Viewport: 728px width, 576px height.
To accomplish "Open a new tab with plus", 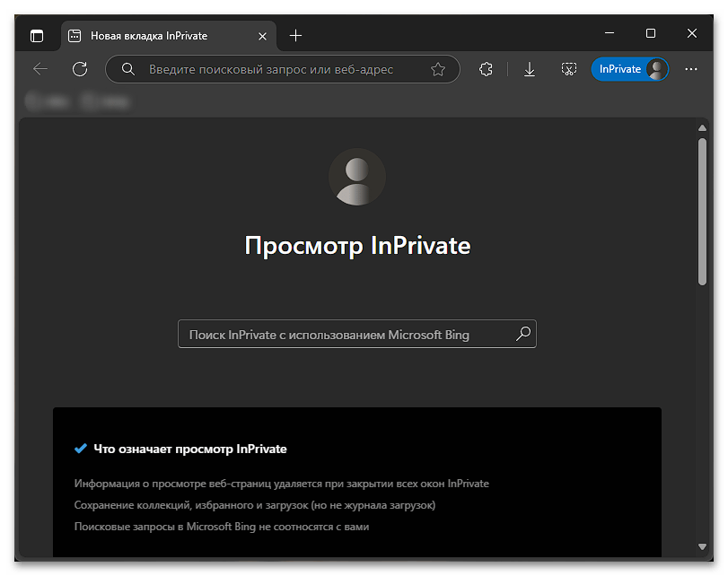I will point(295,36).
